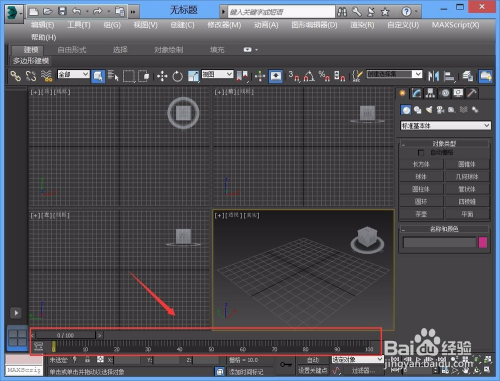Click the star favorites icon in title bar

pyautogui.click(x=385, y=12)
